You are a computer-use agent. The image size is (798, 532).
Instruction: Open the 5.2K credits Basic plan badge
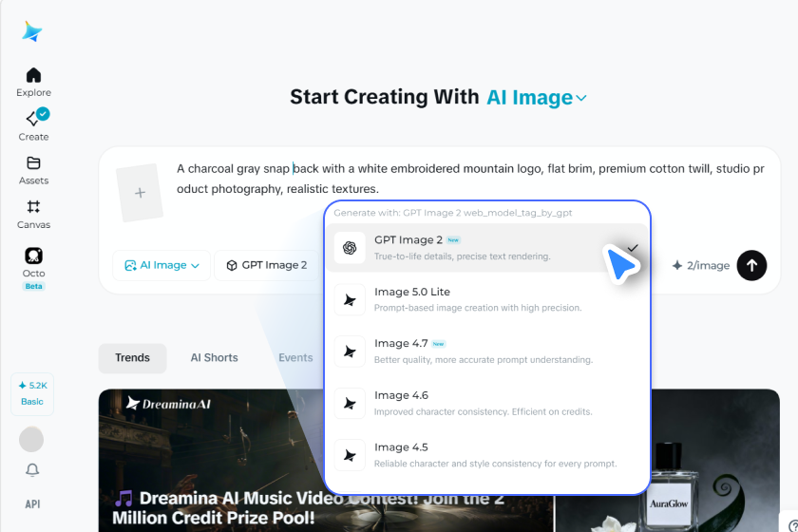tap(32, 393)
